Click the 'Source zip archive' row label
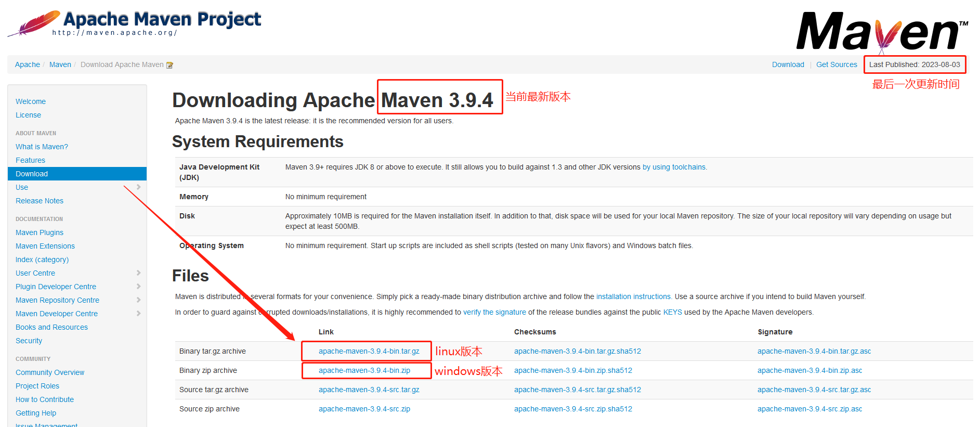Viewport: 980px width, 427px height. tap(210, 409)
